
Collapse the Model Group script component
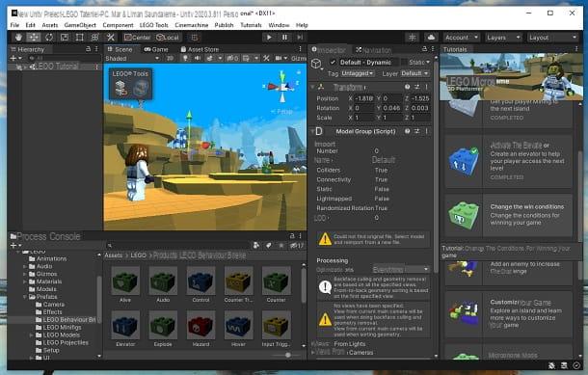(312, 131)
